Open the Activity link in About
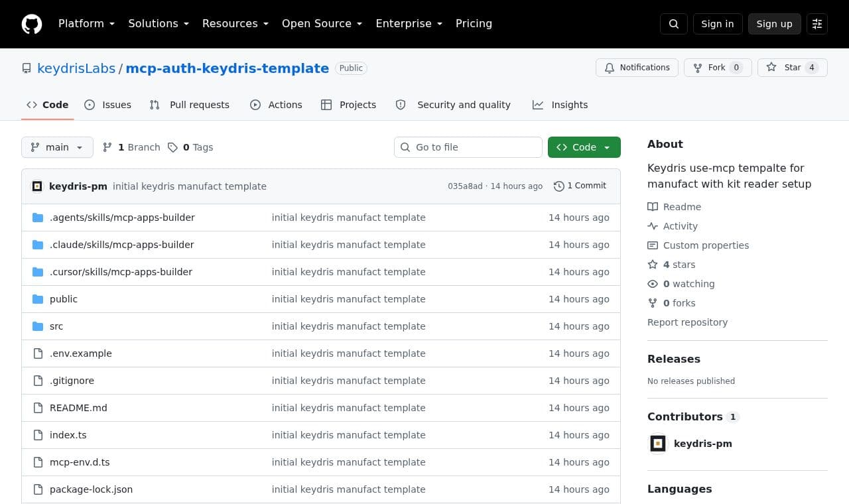This screenshot has height=504, width=849. (x=673, y=226)
